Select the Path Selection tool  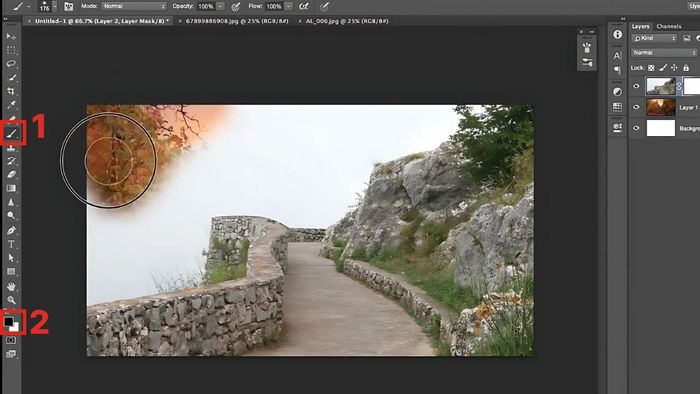pyautogui.click(x=11, y=258)
